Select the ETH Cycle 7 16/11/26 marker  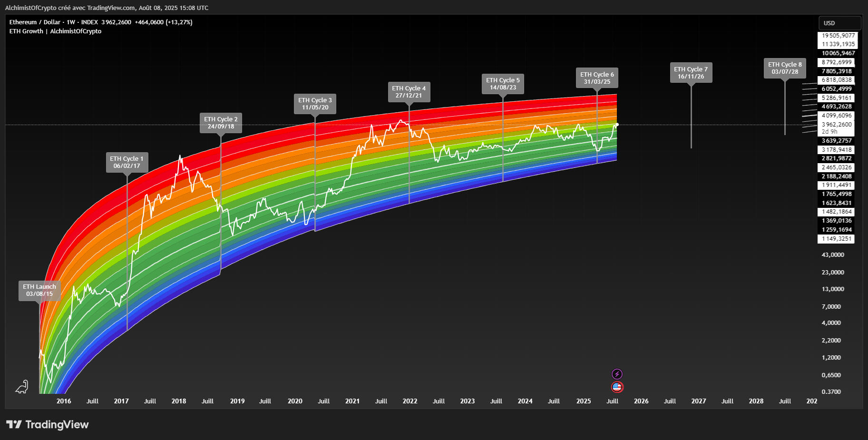coord(691,73)
